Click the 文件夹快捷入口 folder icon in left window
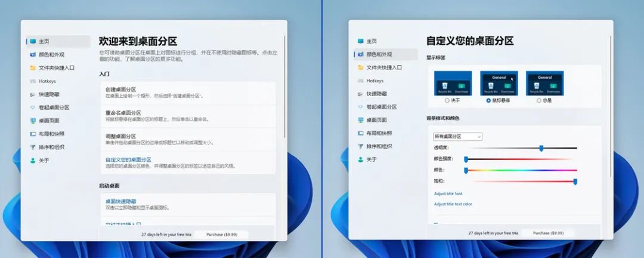Screen dimensions: 644x258 (x=32, y=67)
